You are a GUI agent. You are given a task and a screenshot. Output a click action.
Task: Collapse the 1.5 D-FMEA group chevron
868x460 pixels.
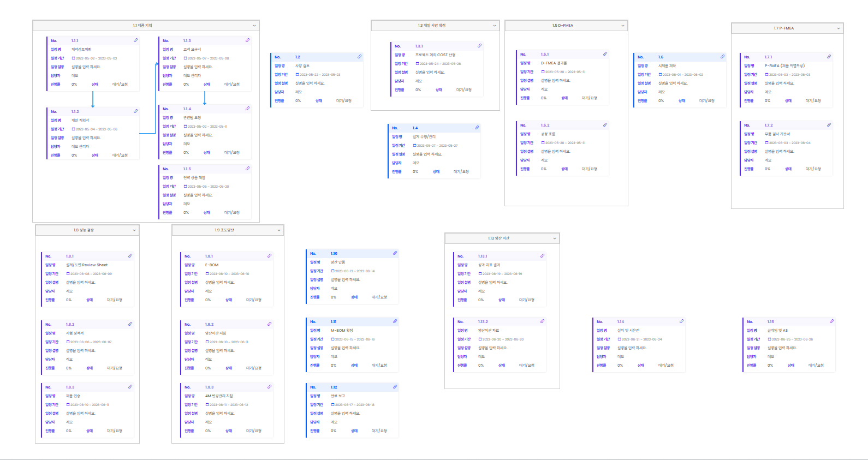[x=623, y=26]
